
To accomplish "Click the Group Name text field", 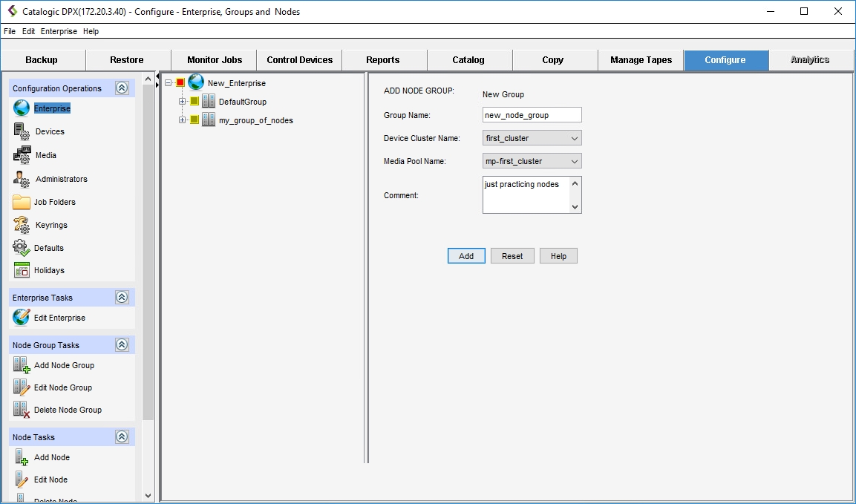I will point(532,115).
